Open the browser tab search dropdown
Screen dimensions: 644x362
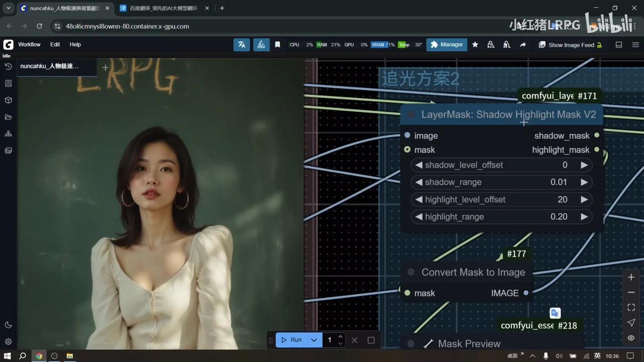pyautogui.click(x=8, y=8)
